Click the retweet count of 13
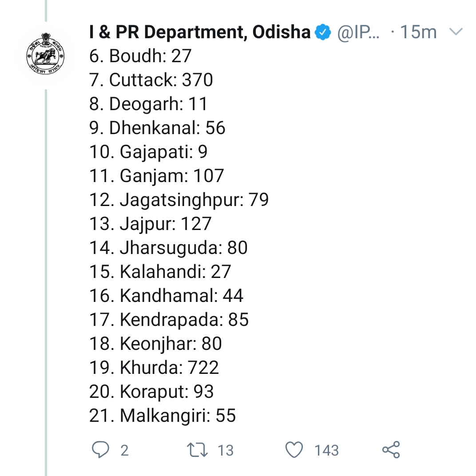The width and height of the screenshot is (476, 476). pos(226,450)
